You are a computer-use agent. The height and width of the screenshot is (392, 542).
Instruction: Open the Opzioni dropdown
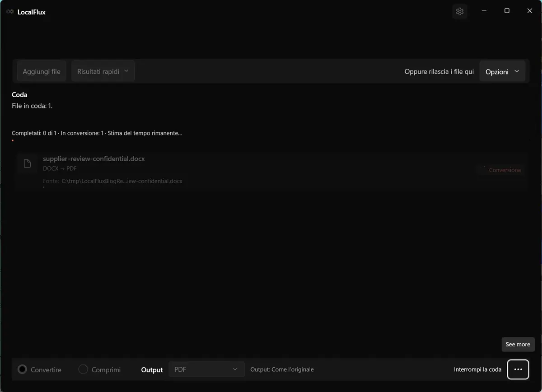(x=502, y=71)
